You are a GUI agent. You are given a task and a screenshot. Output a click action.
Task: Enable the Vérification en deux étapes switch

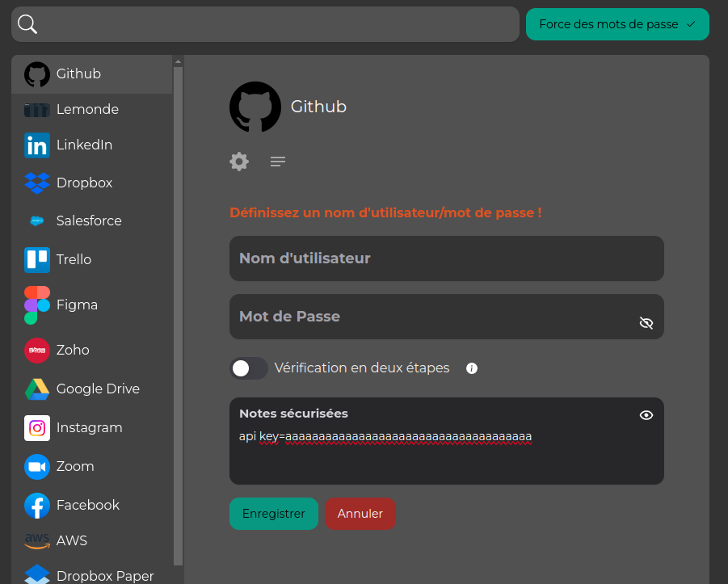point(249,368)
